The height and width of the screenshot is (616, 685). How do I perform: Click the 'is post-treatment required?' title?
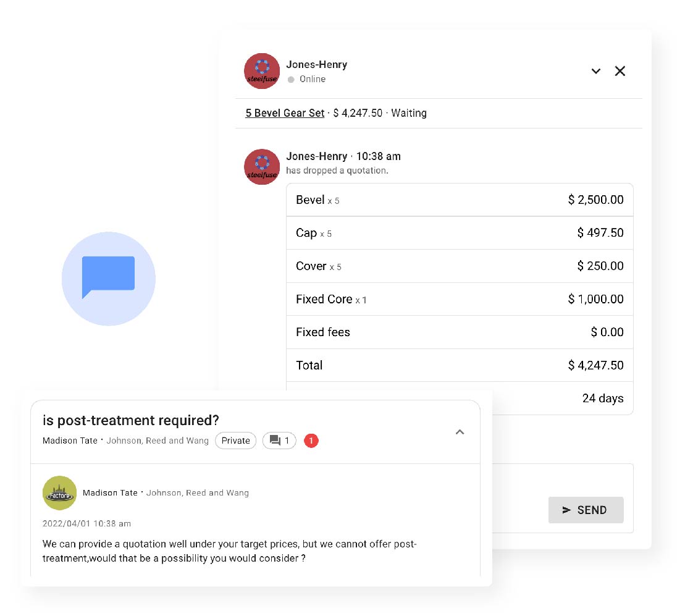130,420
